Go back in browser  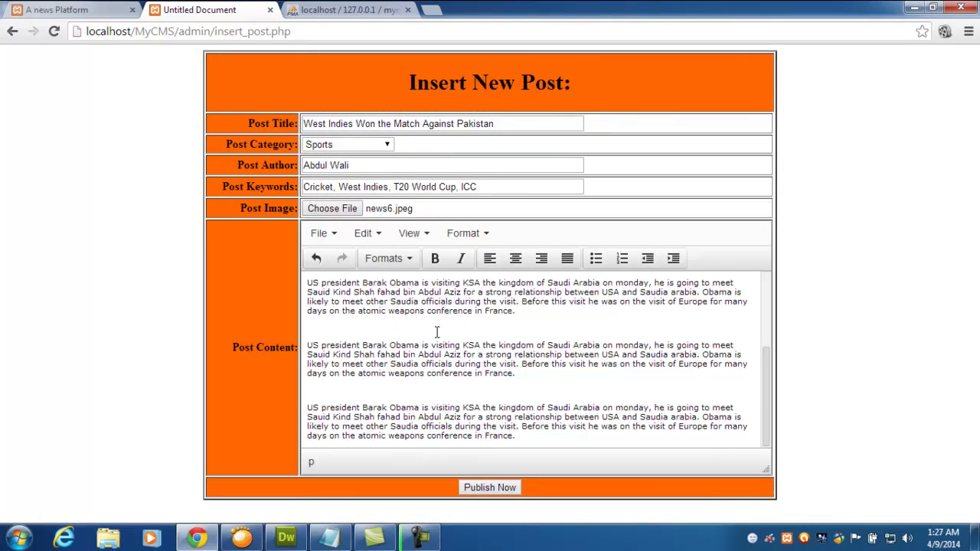coord(12,31)
